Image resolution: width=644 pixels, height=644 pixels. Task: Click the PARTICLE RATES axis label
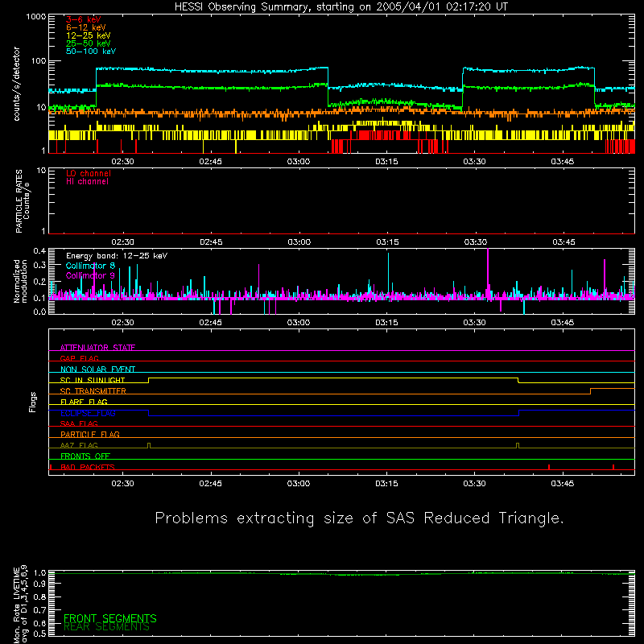23,201
